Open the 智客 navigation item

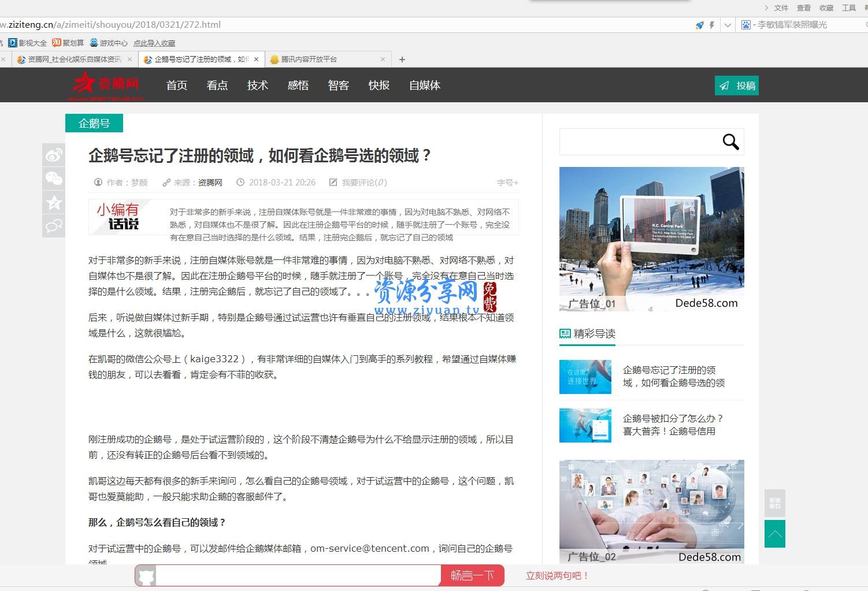[x=339, y=86]
